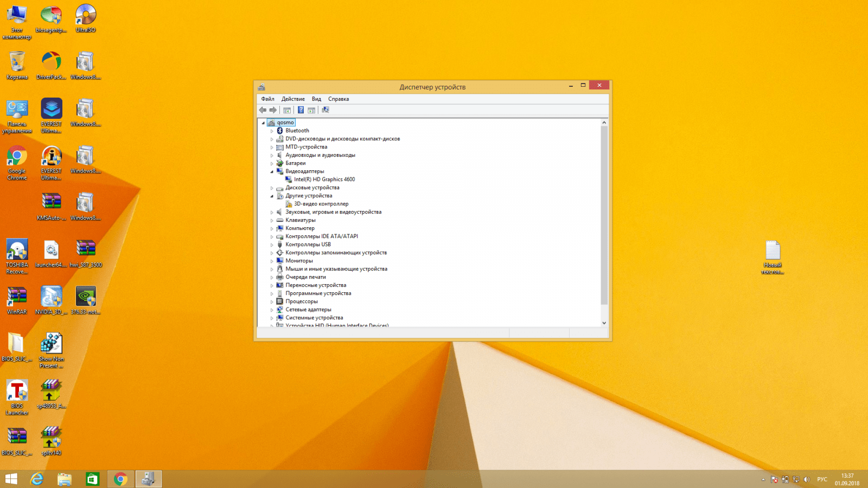Click the Windows Start button
Image resolution: width=868 pixels, height=488 pixels.
(x=11, y=479)
